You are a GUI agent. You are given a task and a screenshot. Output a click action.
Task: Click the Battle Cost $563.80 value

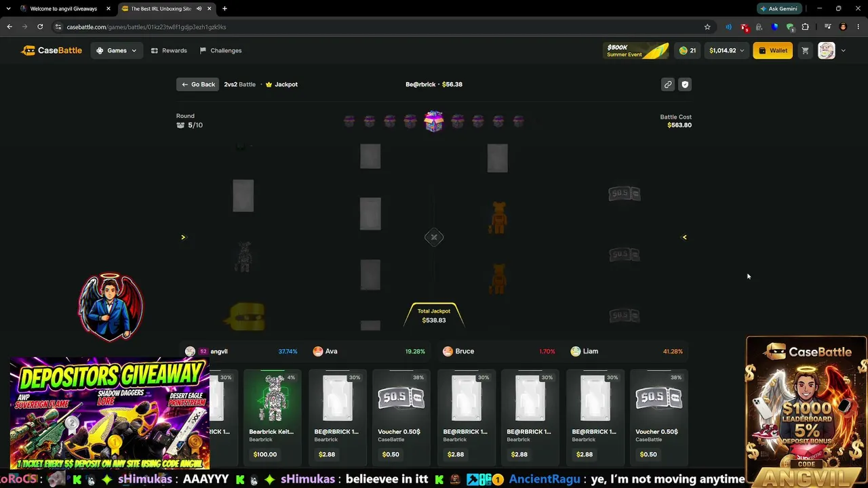coord(679,125)
